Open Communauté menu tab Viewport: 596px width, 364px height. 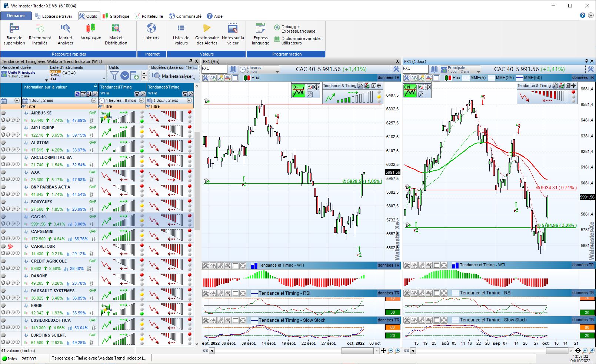(185, 16)
